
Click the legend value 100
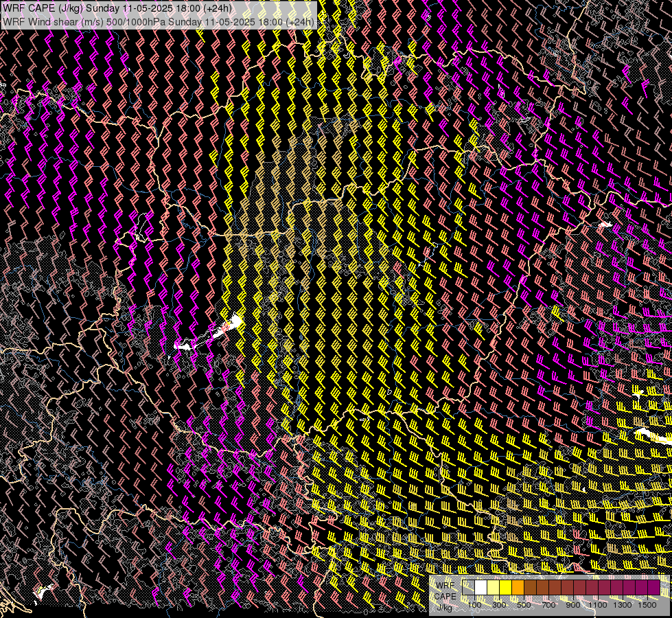click(x=474, y=605)
